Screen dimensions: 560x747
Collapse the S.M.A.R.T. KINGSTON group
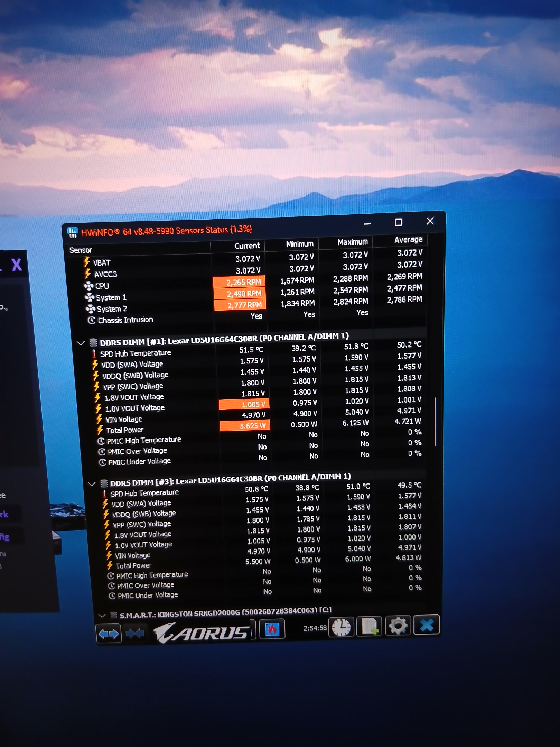[x=102, y=616]
